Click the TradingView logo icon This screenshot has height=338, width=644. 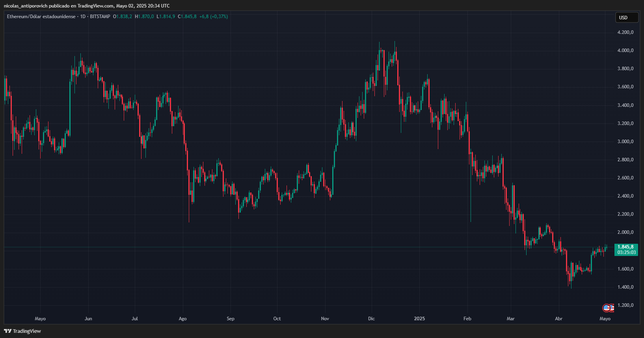[7, 331]
